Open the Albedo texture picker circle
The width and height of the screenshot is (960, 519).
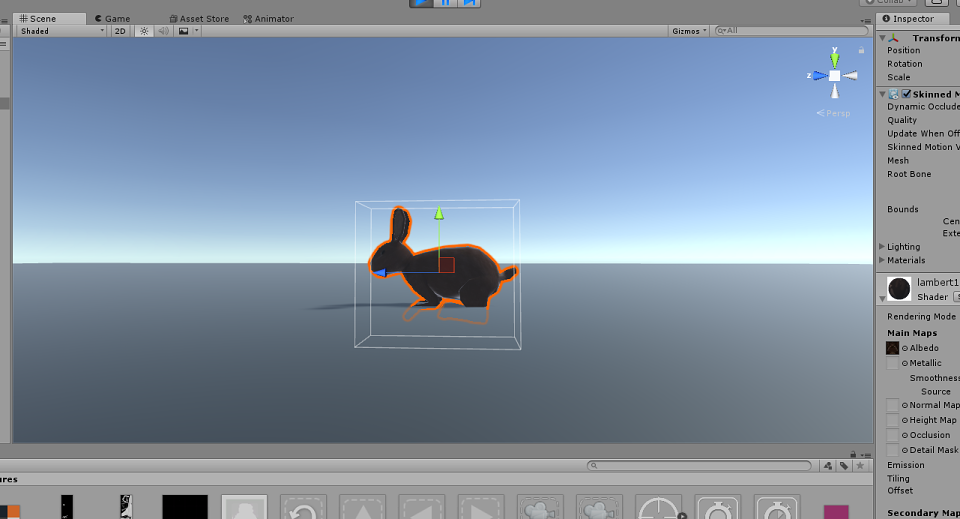click(x=905, y=348)
